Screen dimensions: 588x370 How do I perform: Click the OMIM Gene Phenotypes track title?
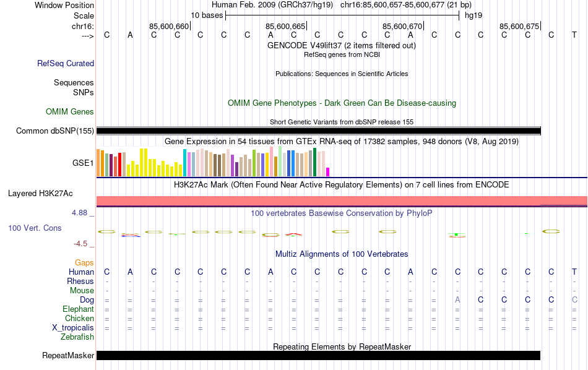click(x=342, y=103)
